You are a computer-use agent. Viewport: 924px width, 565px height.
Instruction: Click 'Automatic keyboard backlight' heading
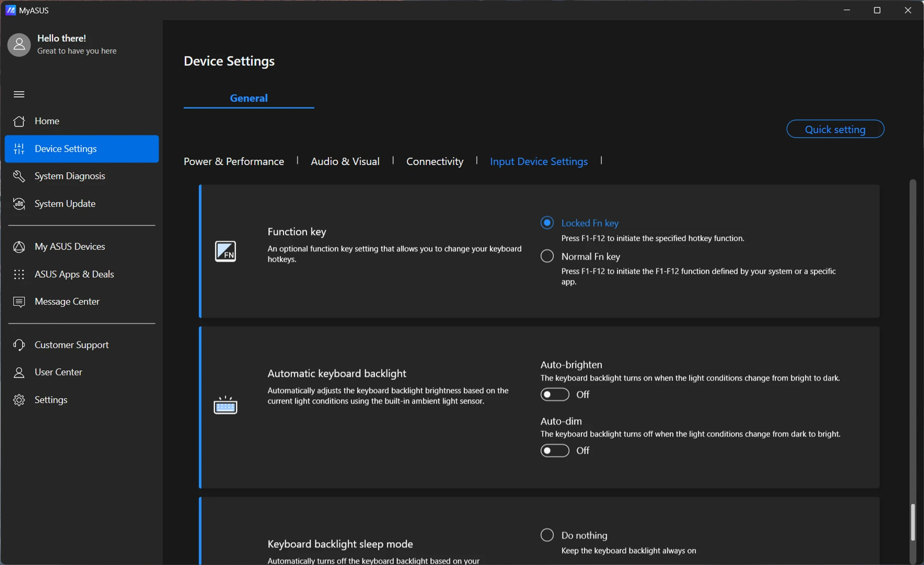(337, 374)
